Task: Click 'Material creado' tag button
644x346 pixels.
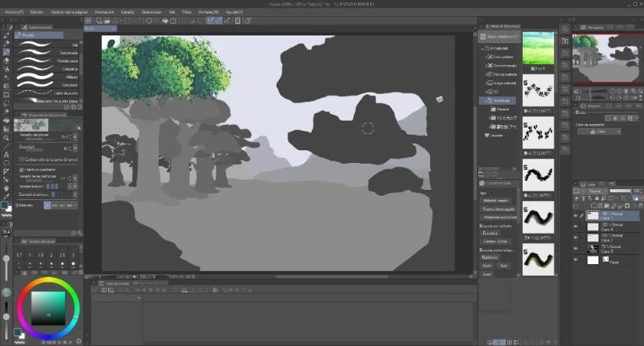Action: (496, 200)
